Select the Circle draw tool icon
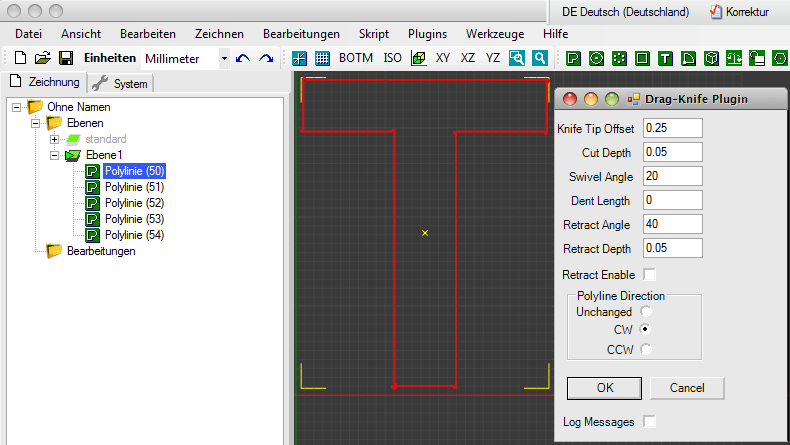790x445 pixels. pos(597,58)
